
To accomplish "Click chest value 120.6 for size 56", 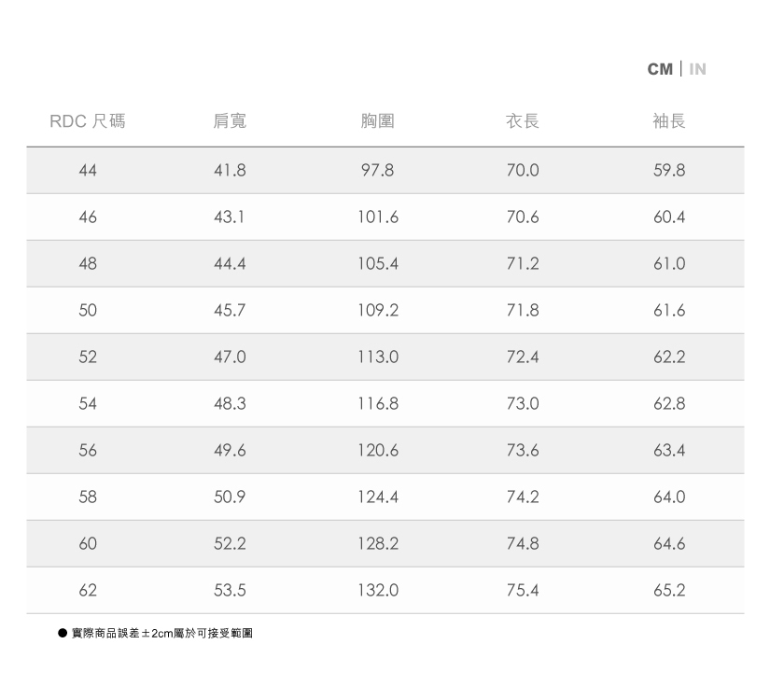I will tap(377, 451).
